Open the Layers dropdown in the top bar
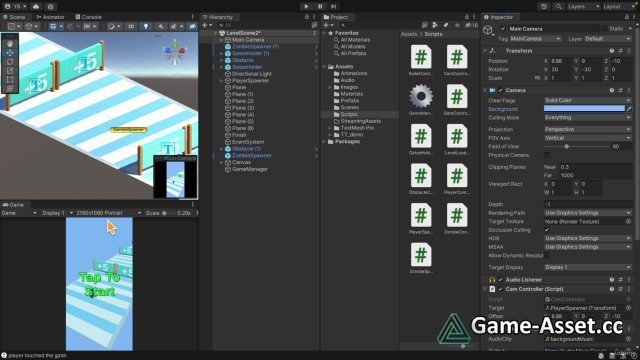Viewport: 640px width, 360px height. pyautogui.click(x=583, y=6)
